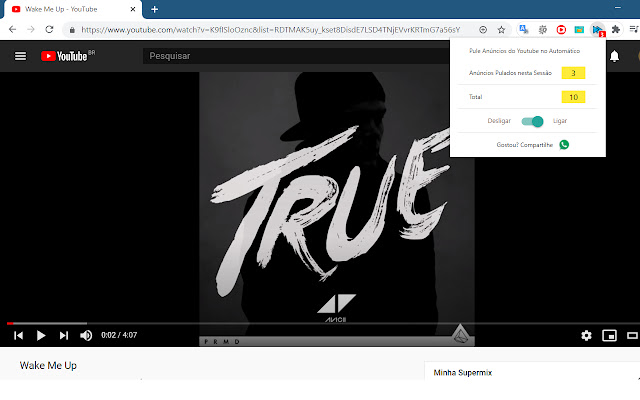Click the ad skipper extension icon

[x=598, y=29]
